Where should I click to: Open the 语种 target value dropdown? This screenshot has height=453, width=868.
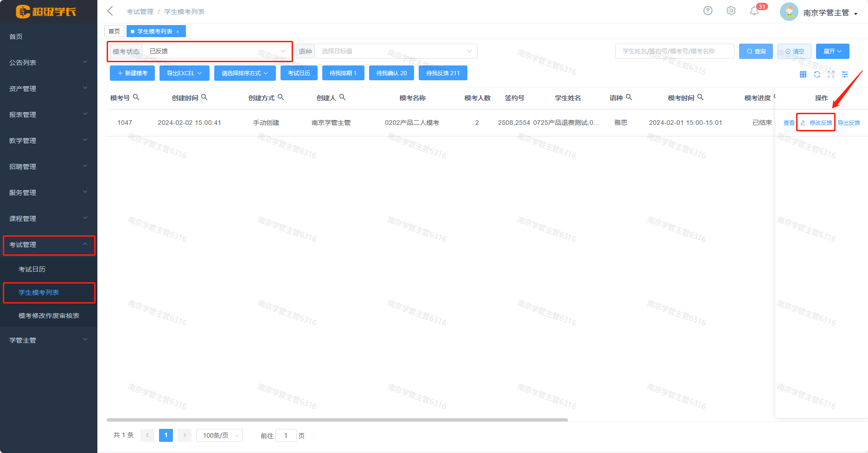pyautogui.click(x=396, y=51)
